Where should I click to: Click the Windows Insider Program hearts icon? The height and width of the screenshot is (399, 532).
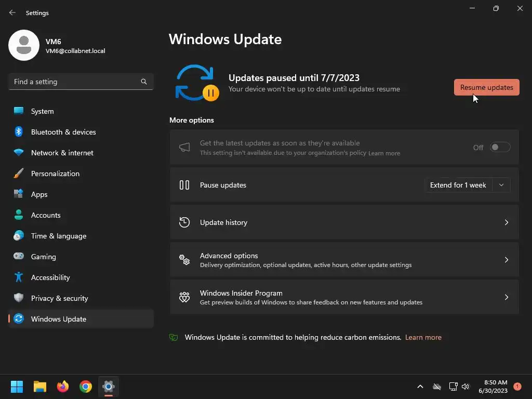[x=184, y=297]
